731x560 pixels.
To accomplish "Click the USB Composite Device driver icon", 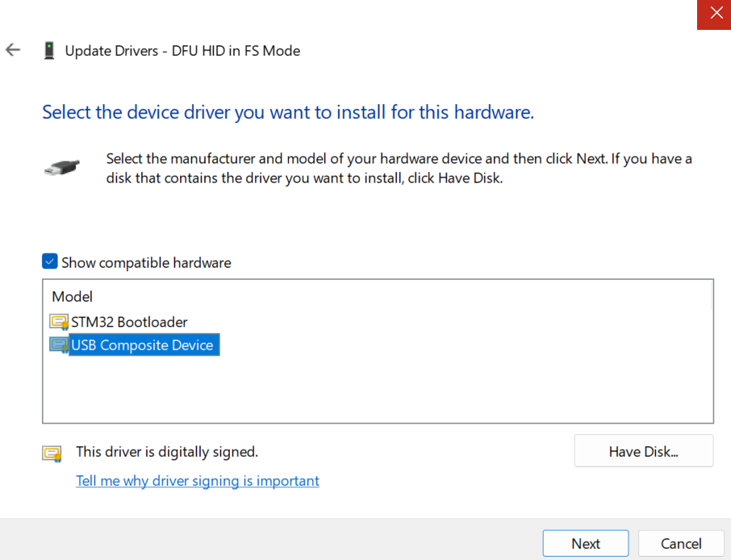I will (59, 345).
